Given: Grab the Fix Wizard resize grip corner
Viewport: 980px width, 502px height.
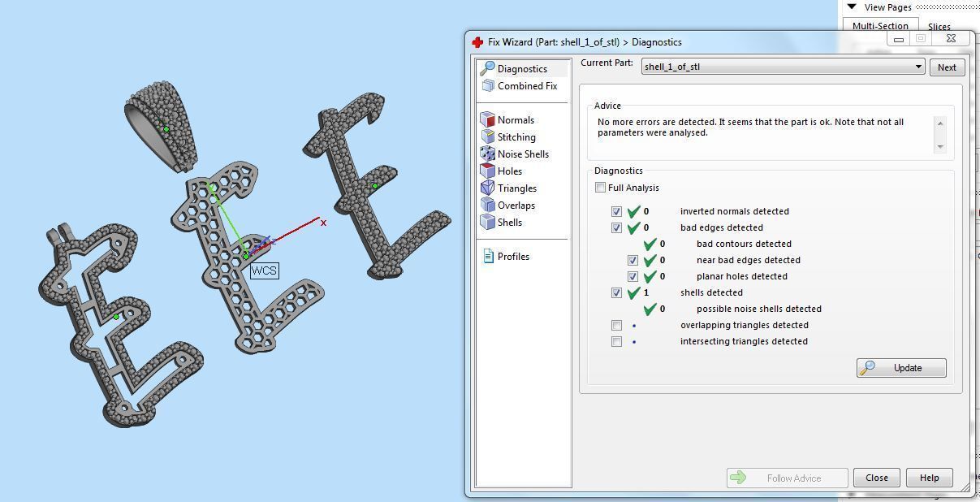Looking at the screenshot, I should [x=965, y=488].
